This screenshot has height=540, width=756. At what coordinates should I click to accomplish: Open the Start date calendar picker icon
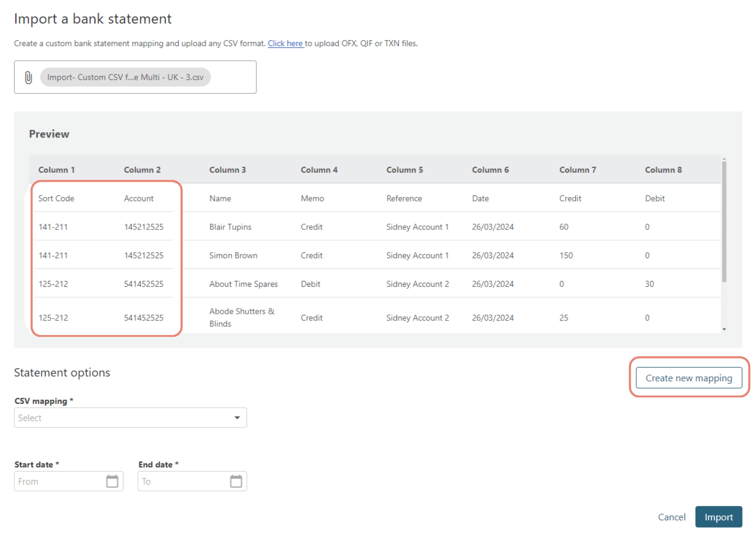[112, 481]
